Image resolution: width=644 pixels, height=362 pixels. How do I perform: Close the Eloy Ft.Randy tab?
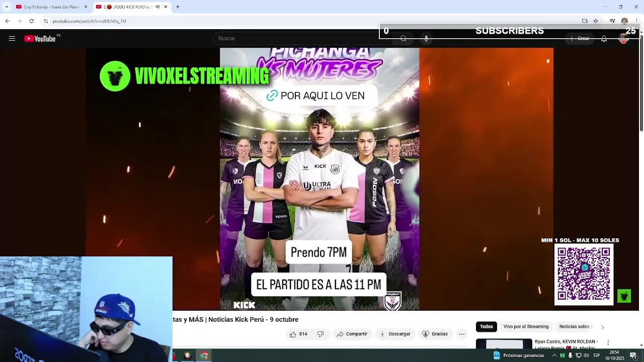(x=86, y=7)
